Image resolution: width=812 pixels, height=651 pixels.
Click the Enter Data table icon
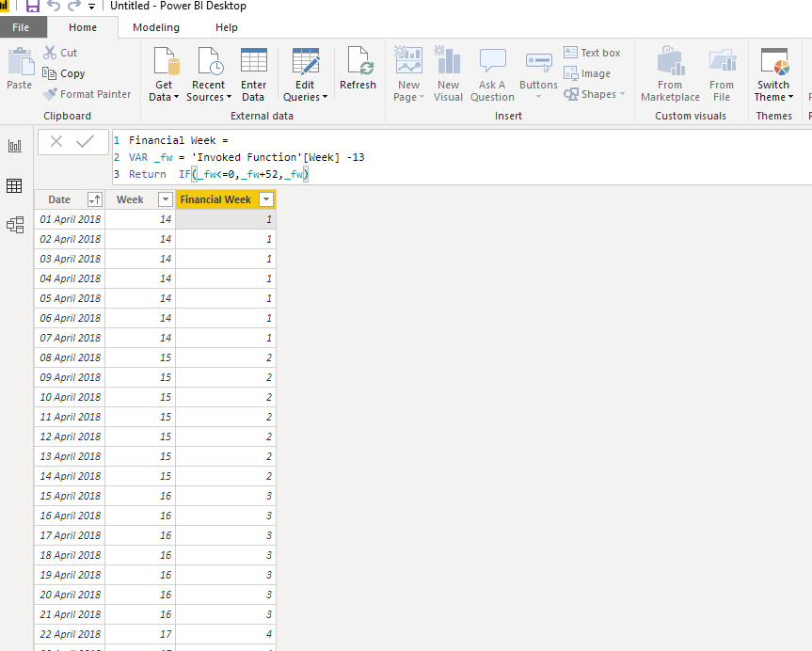(254, 60)
